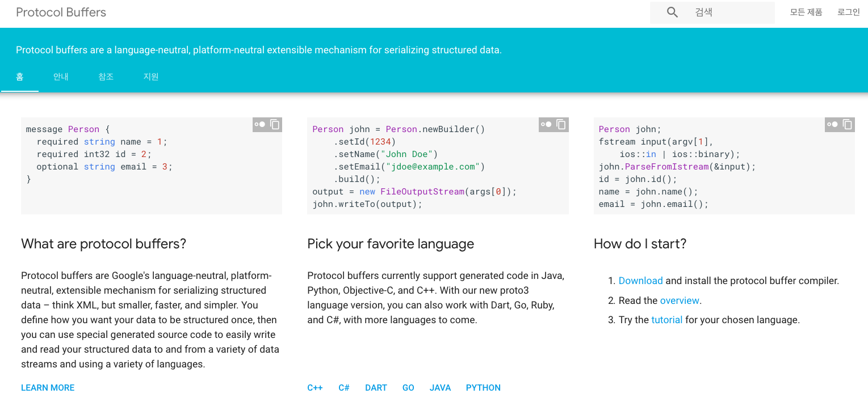Copy the C++ ParseFromIstream code sample
Viewport: 868px width, 402px height.
coord(847,124)
